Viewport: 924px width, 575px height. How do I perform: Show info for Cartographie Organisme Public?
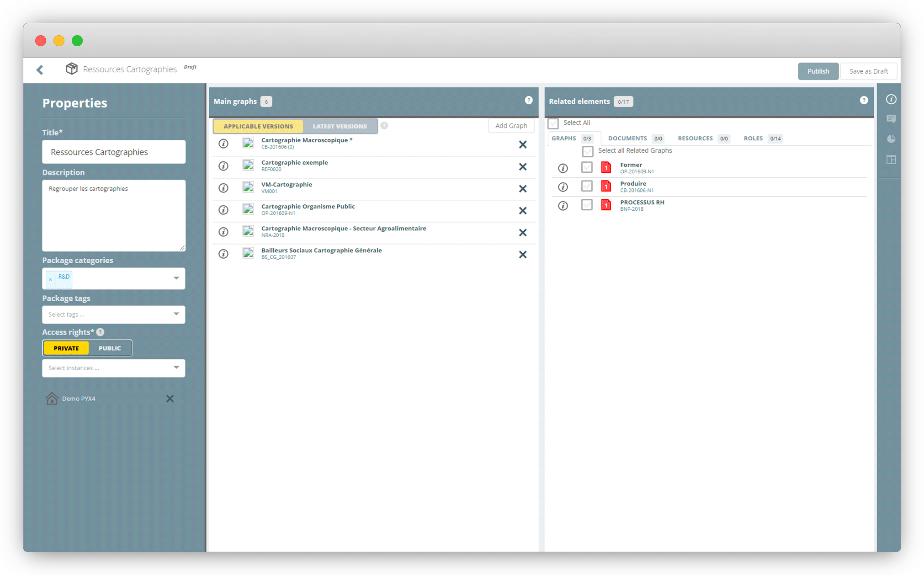click(223, 210)
